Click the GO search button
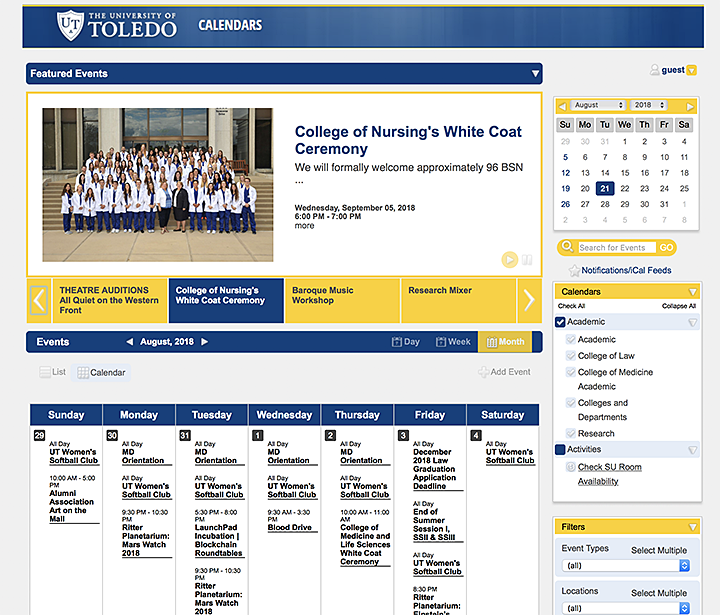The height and width of the screenshot is (615, 720). (666, 248)
